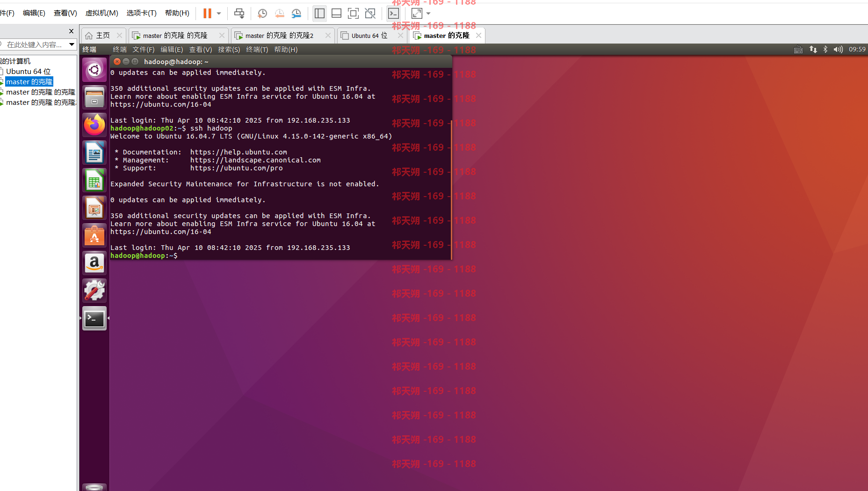Minimize the hadoop terminal window
Image resolution: width=868 pixels, height=491 pixels.
[126, 62]
